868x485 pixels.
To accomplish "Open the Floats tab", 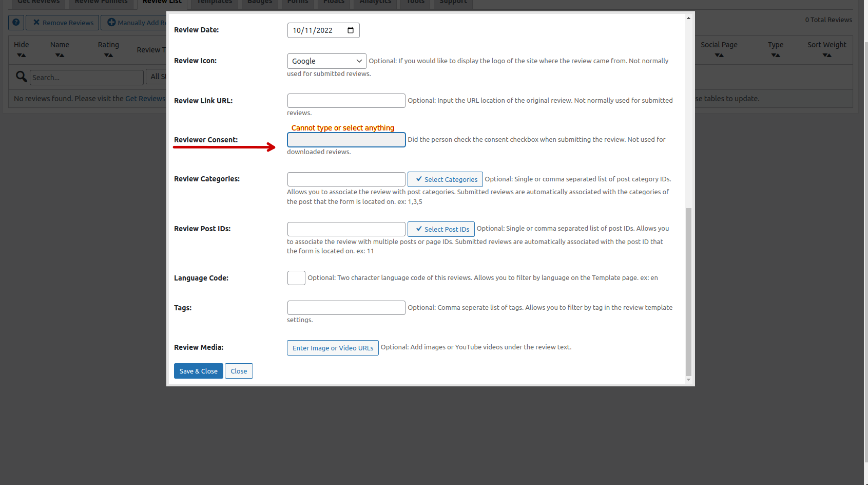I will coord(334,3).
